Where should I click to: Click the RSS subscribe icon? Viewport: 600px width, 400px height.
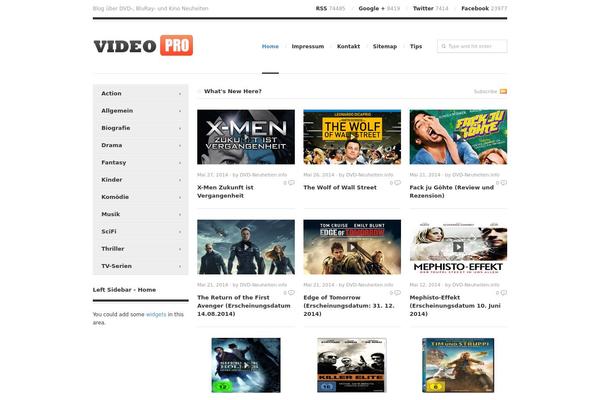tap(503, 91)
